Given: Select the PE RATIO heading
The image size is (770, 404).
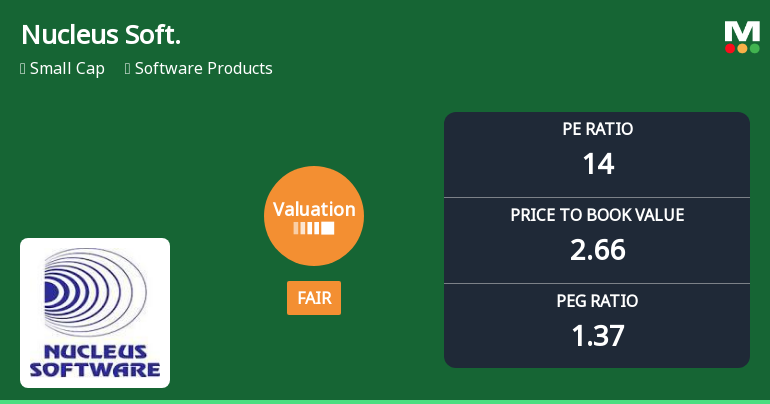Looking at the screenshot, I should (x=597, y=129).
